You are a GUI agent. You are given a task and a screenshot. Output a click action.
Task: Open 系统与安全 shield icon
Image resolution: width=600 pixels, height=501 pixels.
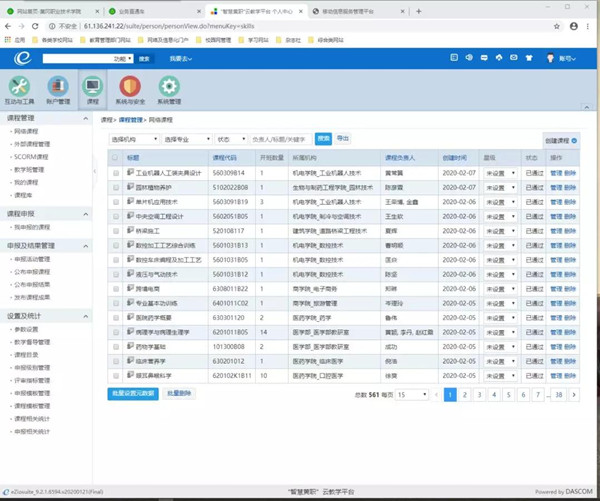click(x=130, y=89)
